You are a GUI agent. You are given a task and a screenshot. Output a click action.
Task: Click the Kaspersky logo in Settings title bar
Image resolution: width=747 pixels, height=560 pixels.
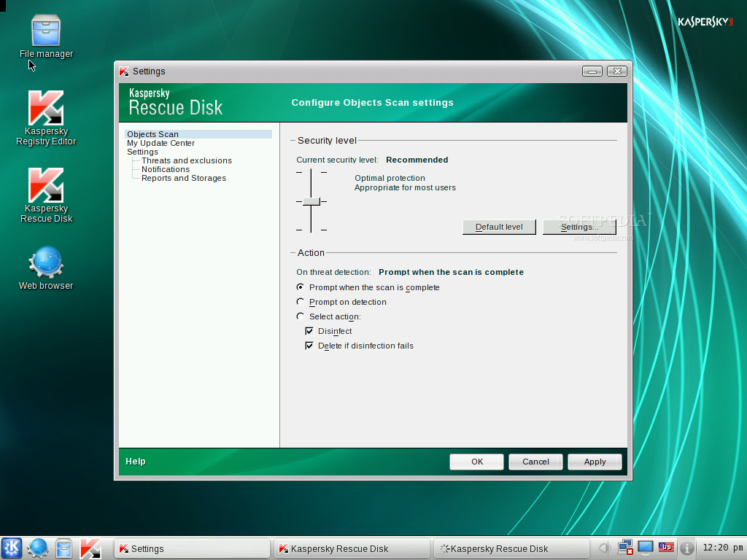pyautogui.click(x=124, y=71)
